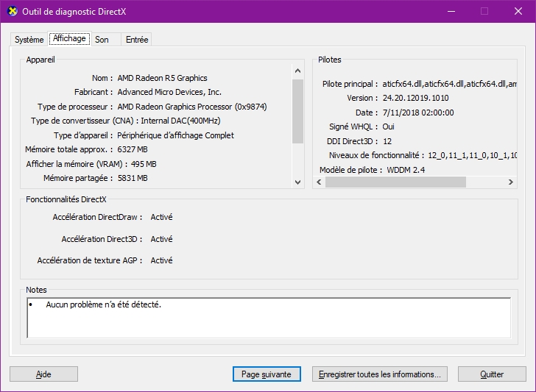Image resolution: width=536 pixels, height=392 pixels.
Task: Click the Pilotes horizontal scrollbar thumb
Action: 395,182
